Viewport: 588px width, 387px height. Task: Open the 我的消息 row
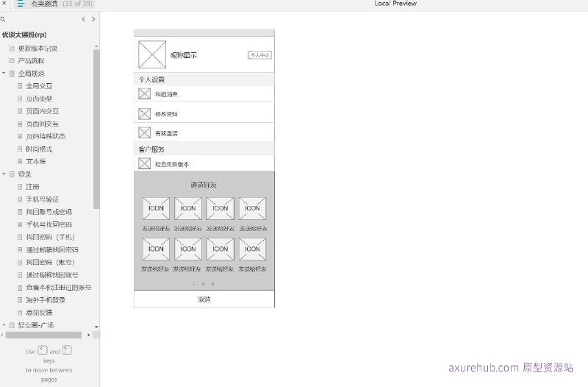[204, 93]
